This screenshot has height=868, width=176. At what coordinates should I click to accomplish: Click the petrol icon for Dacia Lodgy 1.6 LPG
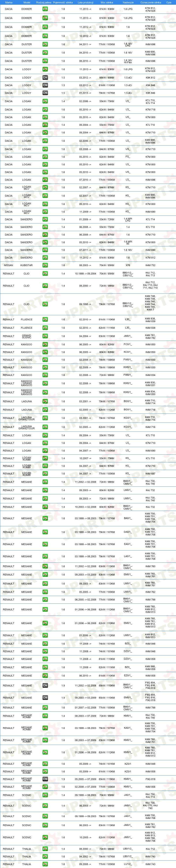coord(45,69)
